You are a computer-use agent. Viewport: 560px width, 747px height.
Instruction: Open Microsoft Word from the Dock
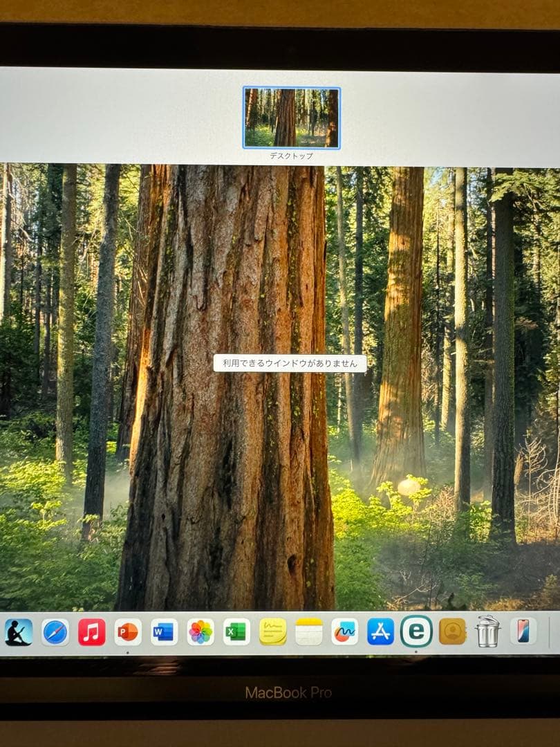165,632
